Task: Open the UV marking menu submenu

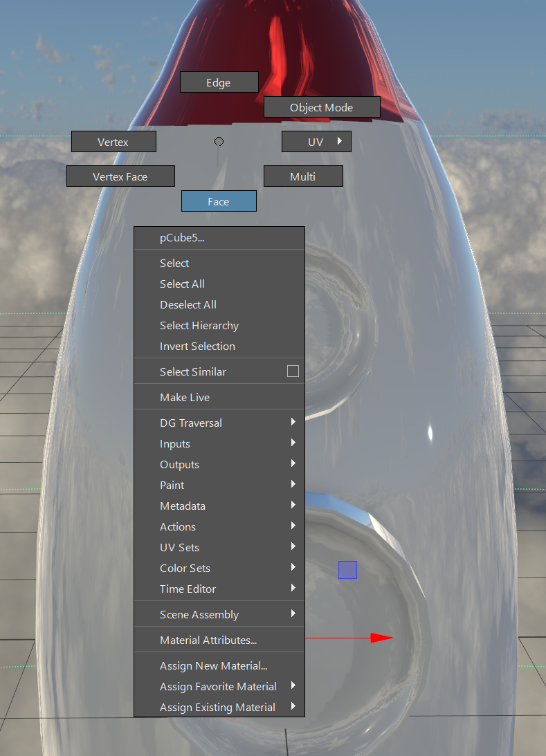Action: tap(316, 142)
